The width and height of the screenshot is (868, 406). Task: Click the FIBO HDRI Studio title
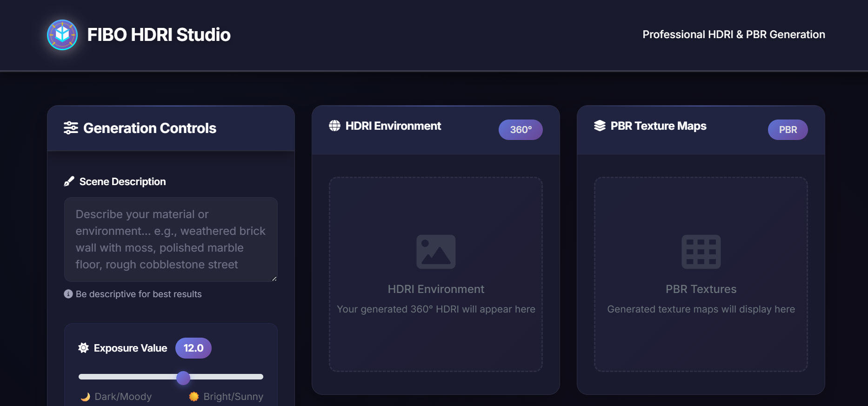tap(159, 35)
